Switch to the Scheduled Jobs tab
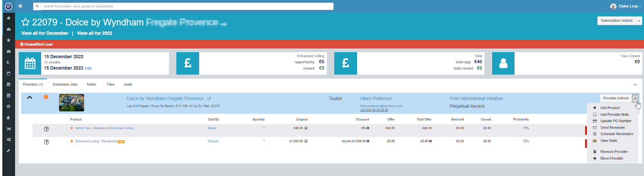 point(65,84)
